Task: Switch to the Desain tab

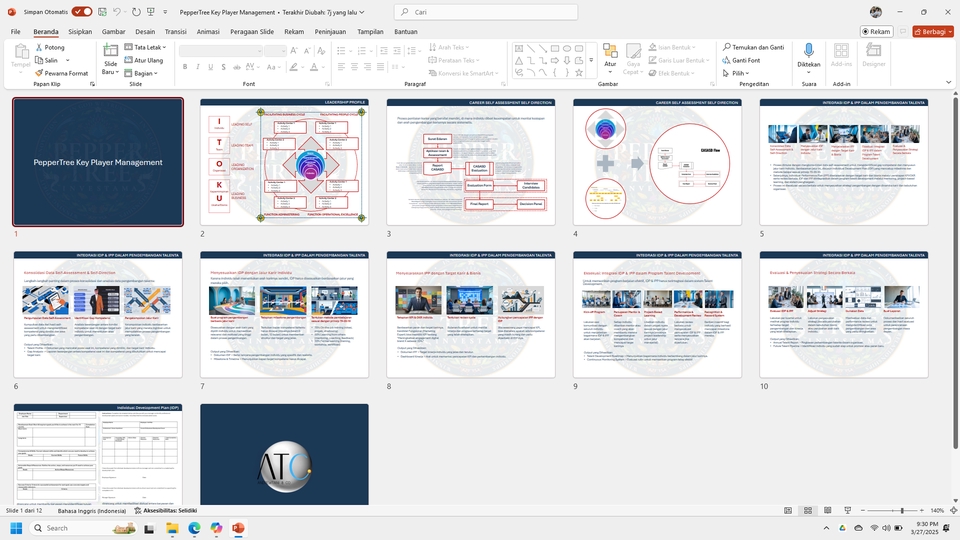Action: pos(145,31)
